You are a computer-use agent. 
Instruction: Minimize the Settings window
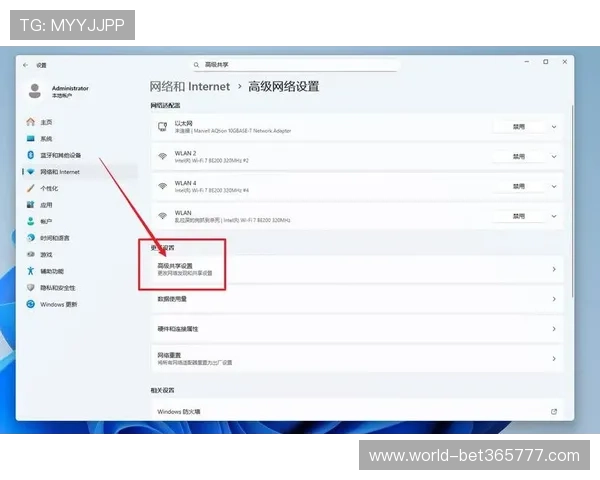[x=527, y=62]
